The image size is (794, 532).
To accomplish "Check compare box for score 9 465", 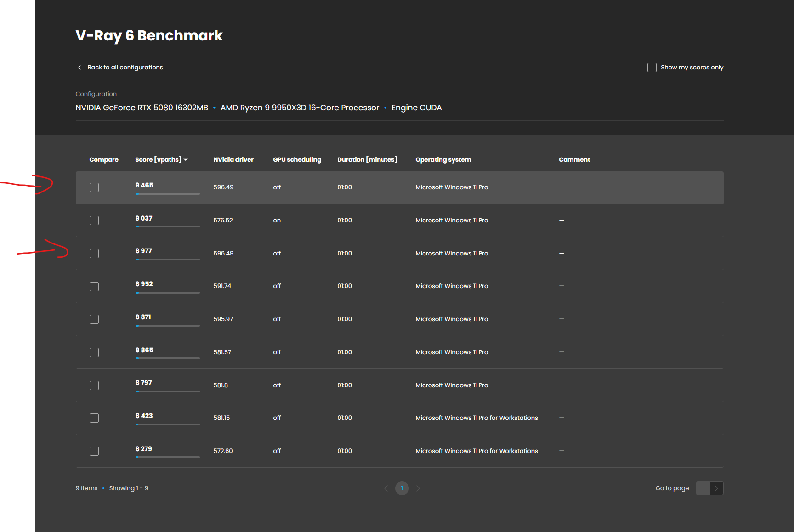I will 94,187.
